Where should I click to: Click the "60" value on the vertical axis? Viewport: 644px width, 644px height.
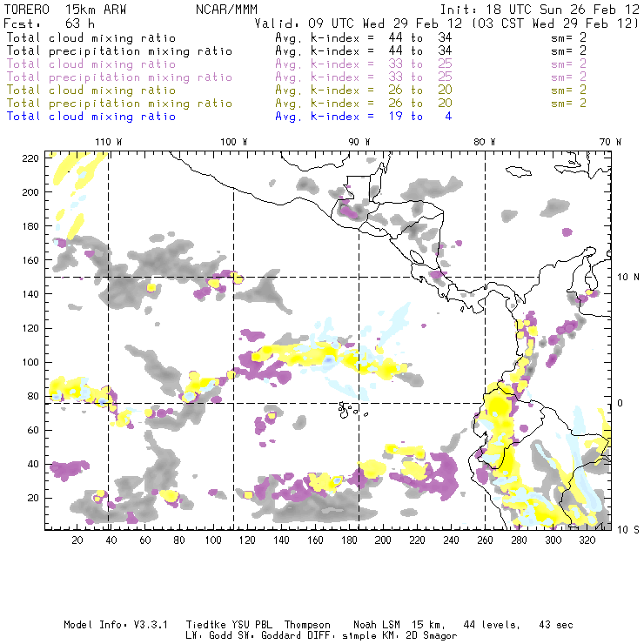[33, 430]
